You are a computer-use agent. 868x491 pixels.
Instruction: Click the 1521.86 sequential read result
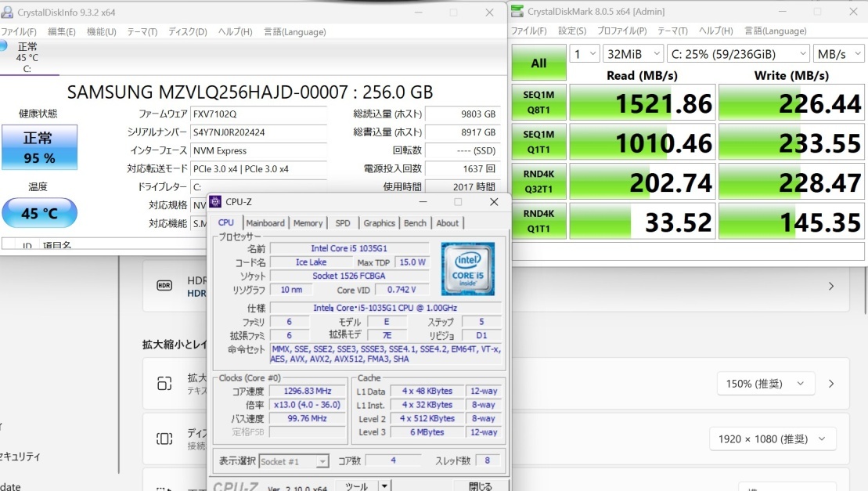(x=643, y=103)
